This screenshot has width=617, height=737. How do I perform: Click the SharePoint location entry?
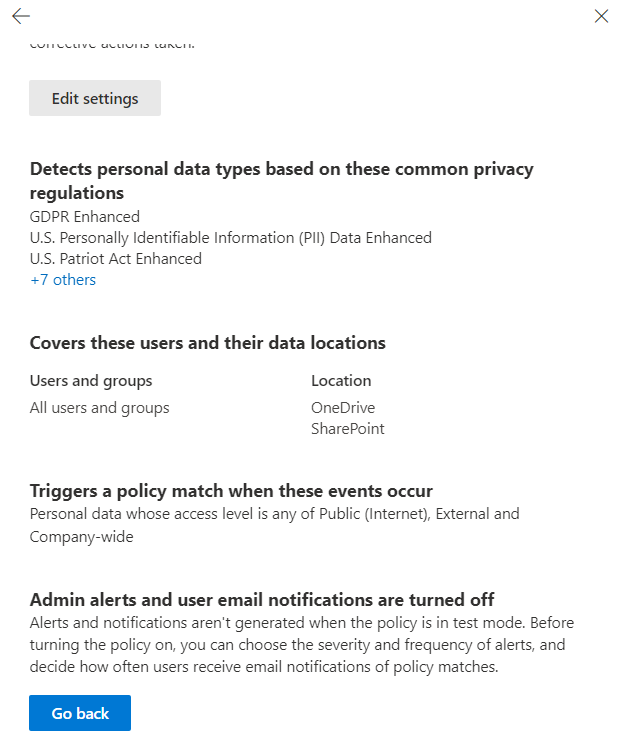click(x=348, y=429)
